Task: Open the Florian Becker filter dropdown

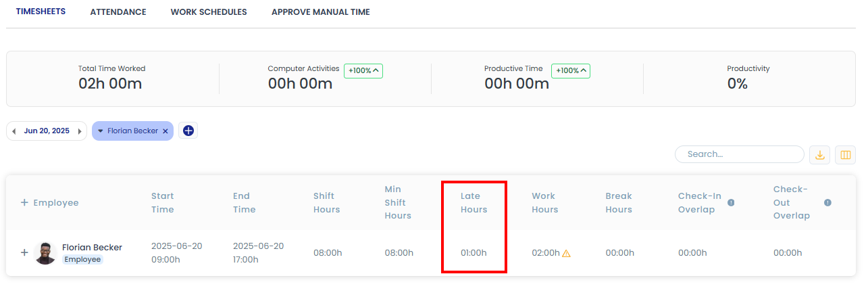Action: 101,131
